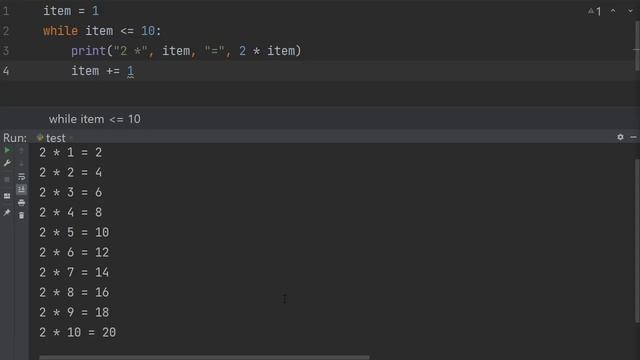Click output line '2 * 4 = 8'

[x=71, y=213]
